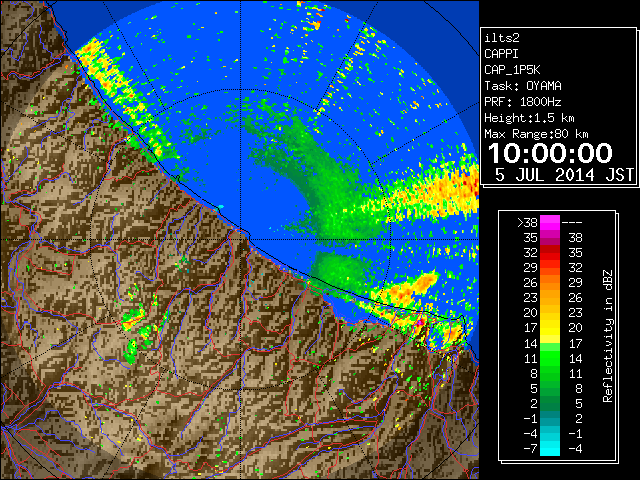The width and height of the screenshot is (640, 480).
Task: Click the 'PRF: 1800Hz' line
Action: 523,102
